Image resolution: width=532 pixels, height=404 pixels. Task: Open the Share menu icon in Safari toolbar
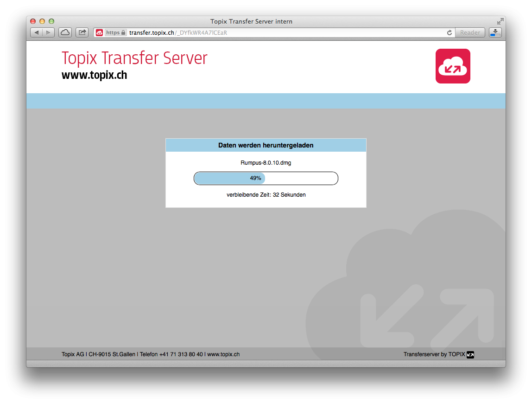[82, 32]
